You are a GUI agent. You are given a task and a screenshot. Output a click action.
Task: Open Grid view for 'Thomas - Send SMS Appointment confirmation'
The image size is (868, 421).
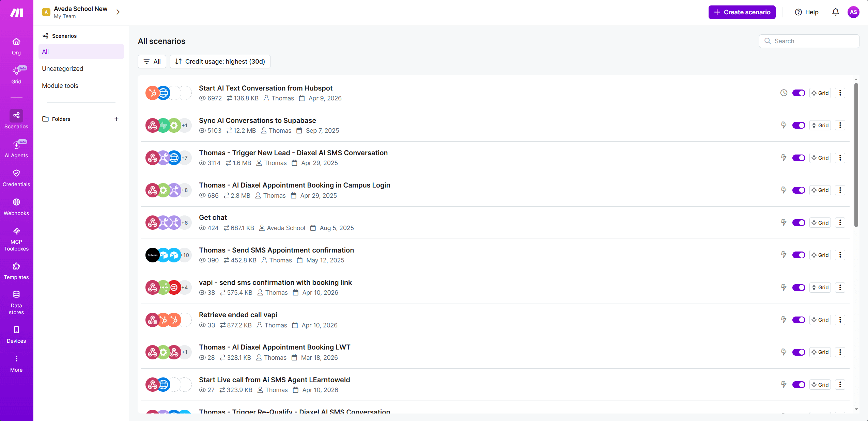pyautogui.click(x=820, y=255)
